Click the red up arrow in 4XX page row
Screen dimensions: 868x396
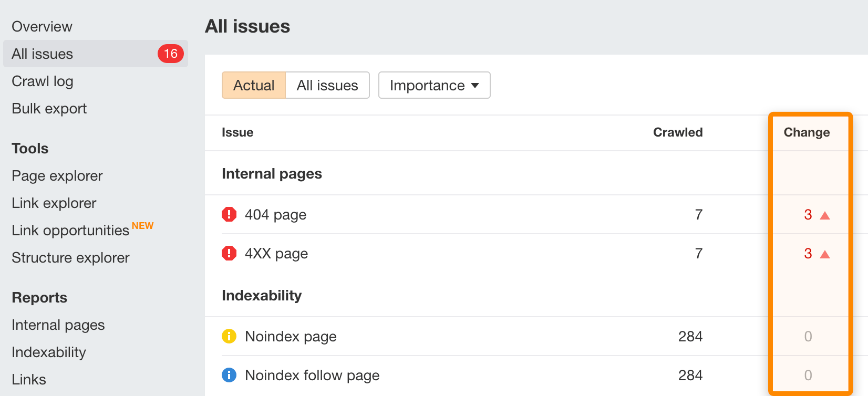pyautogui.click(x=825, y=254)
